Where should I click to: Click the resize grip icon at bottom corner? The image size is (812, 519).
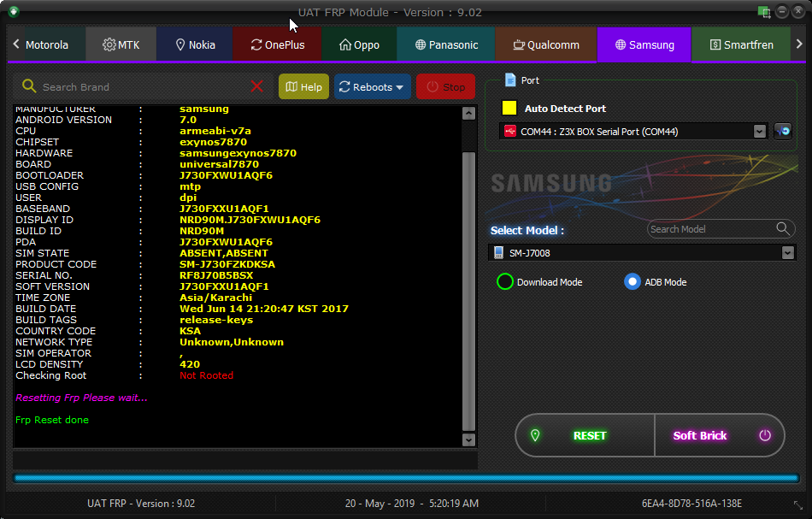798,504
